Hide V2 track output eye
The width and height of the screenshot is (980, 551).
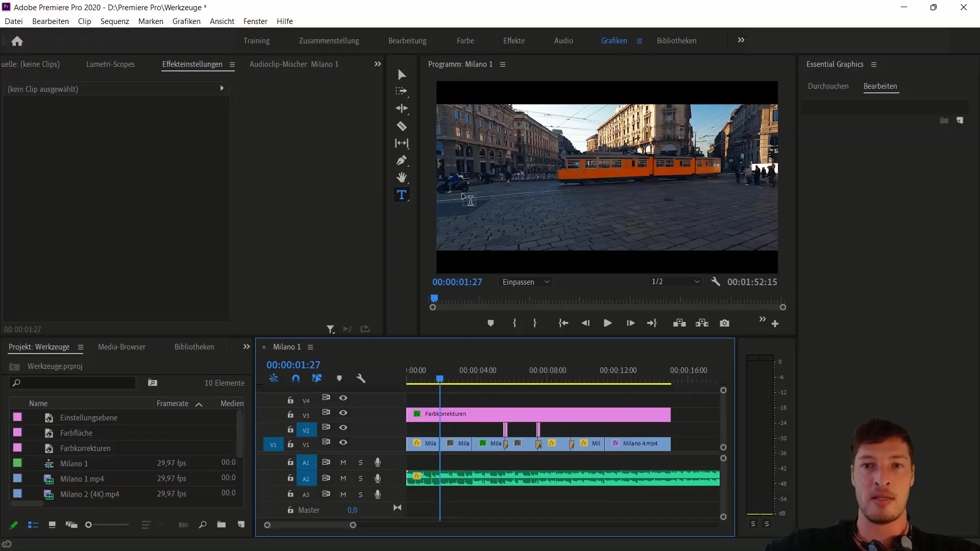343,428
